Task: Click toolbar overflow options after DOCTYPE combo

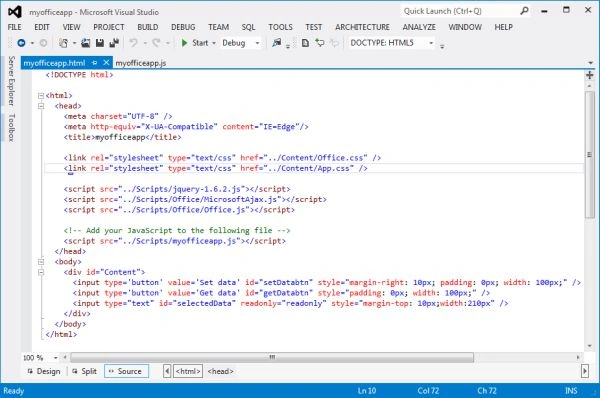Action: pyautogui.click(x=442, y=46)
